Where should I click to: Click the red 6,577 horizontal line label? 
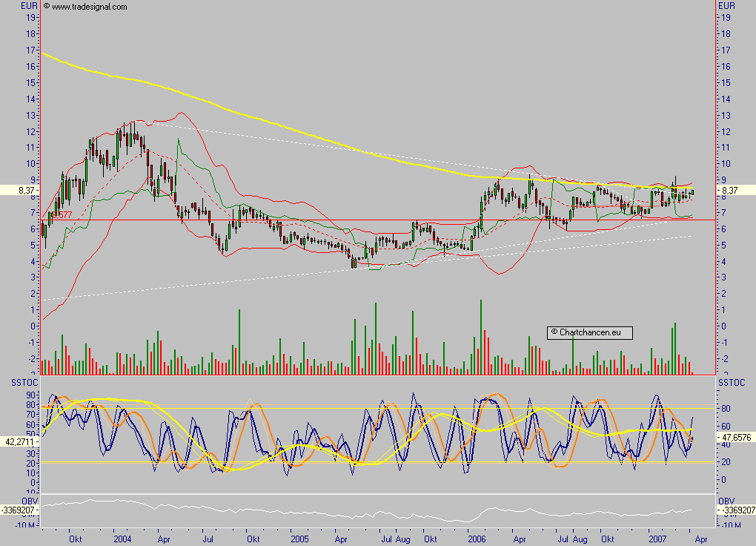pyautogui.click(x=62, y=215)
